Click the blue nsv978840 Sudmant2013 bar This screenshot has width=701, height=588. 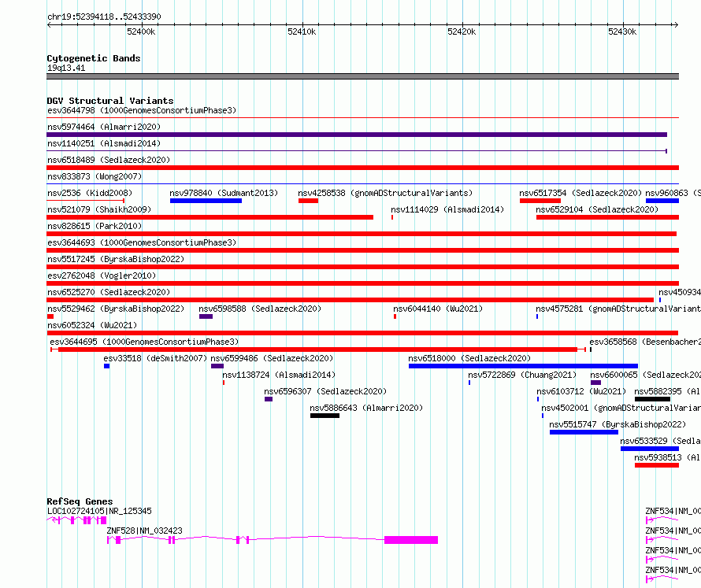(x=206, y=201)
